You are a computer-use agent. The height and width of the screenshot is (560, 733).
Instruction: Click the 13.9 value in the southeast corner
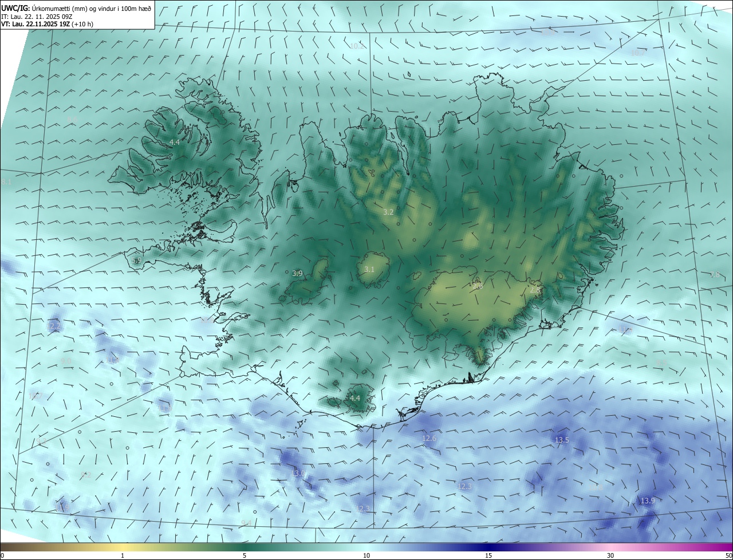(x=648, y=500)
